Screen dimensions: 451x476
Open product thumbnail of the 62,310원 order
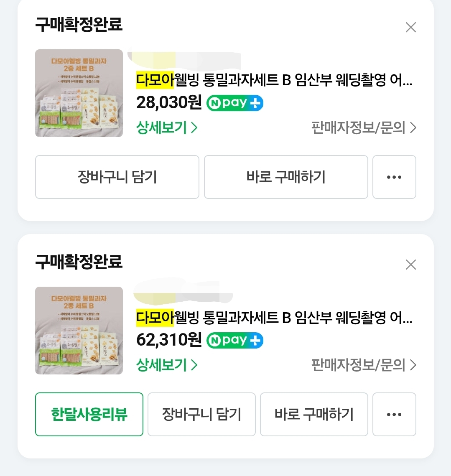pyautogui.click(x=79, y=331)
